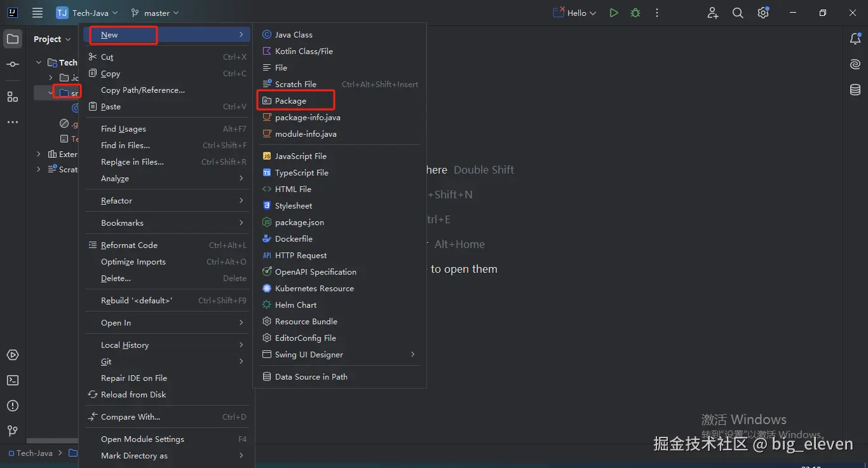Image resolution: width=868 pixels, height=468 pixels.
Task: Expand the Swing UI Designer submenu
Action: [339, 354]
